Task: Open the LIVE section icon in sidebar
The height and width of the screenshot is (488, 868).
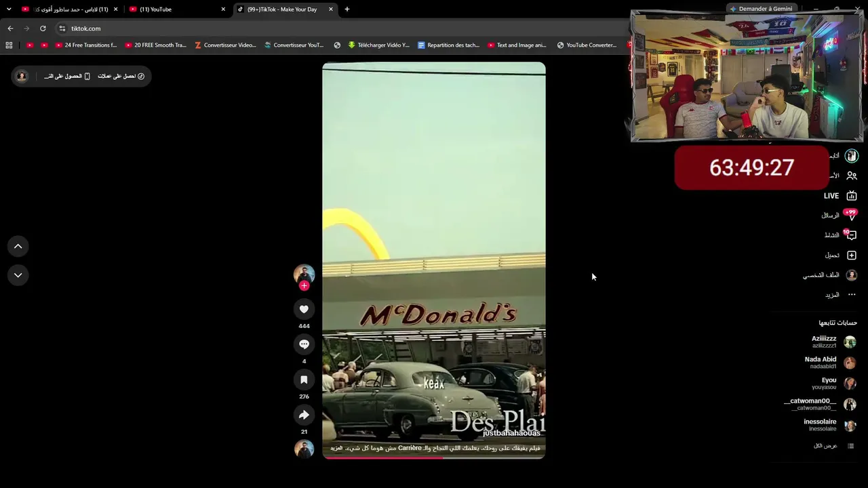Action: pyautogui.click(x=852, y=196)
